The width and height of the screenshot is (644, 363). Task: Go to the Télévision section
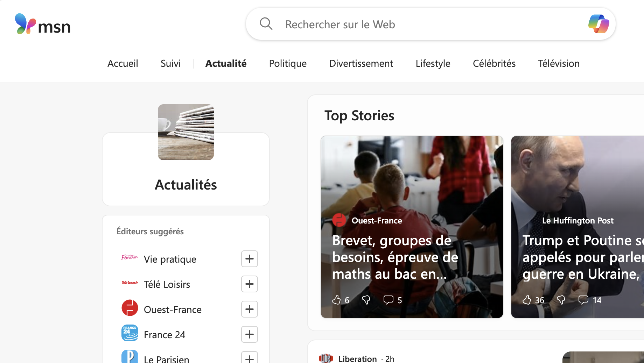pos(558,63)
